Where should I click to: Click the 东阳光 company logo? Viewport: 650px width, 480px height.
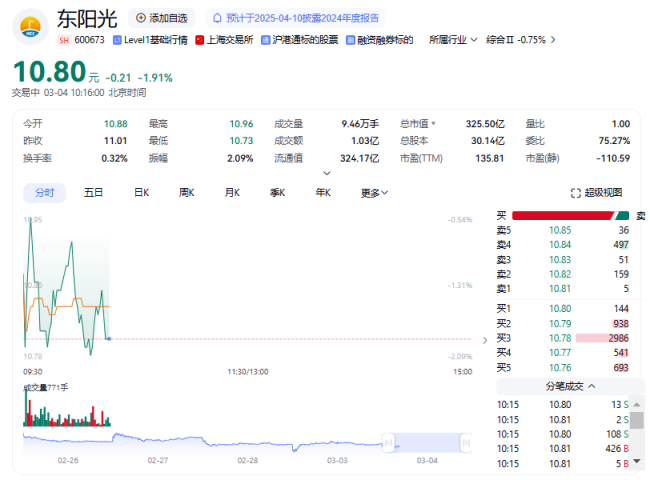(30, 28)
